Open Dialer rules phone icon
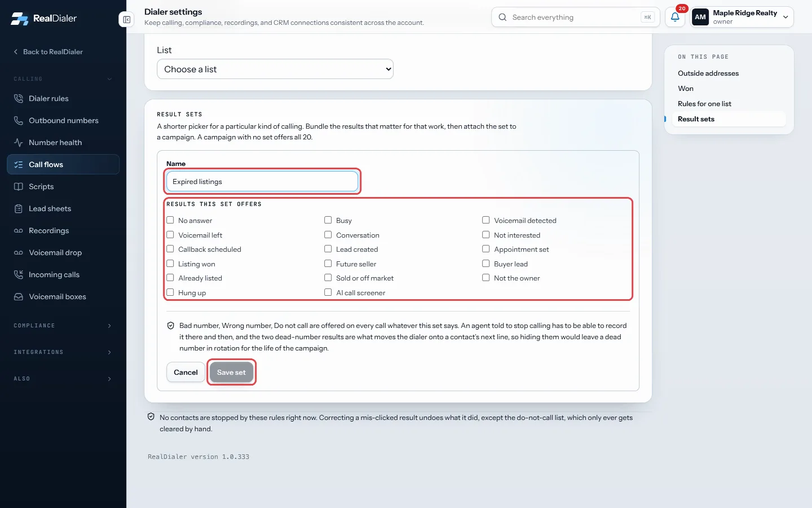Image resolution: width=812 pixels, height=508 pixels. click(x=19, y=98)
